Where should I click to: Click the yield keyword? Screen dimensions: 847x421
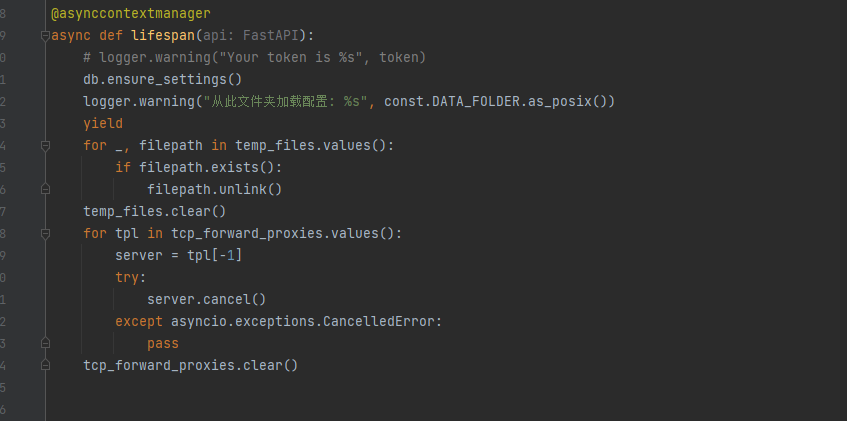tap(103, 124)
